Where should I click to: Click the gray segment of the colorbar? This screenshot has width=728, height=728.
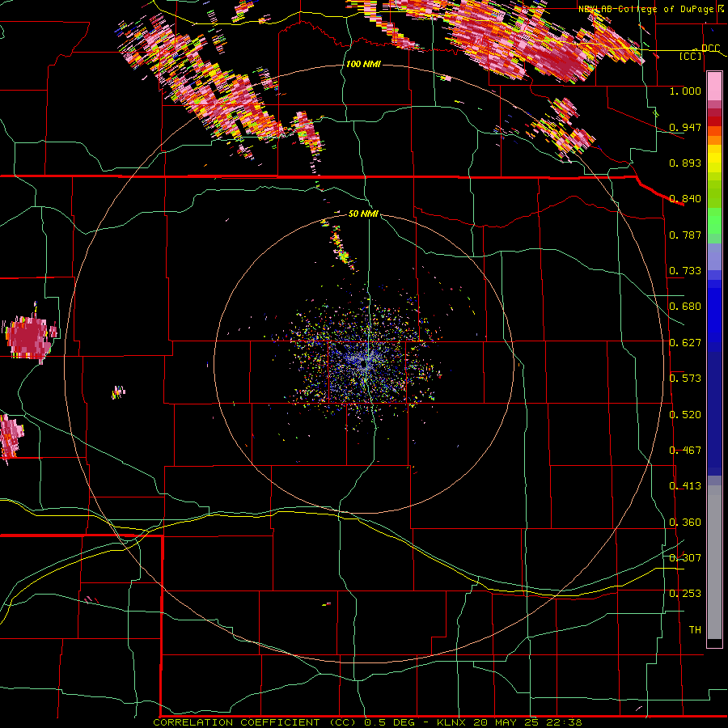(714, 562)
